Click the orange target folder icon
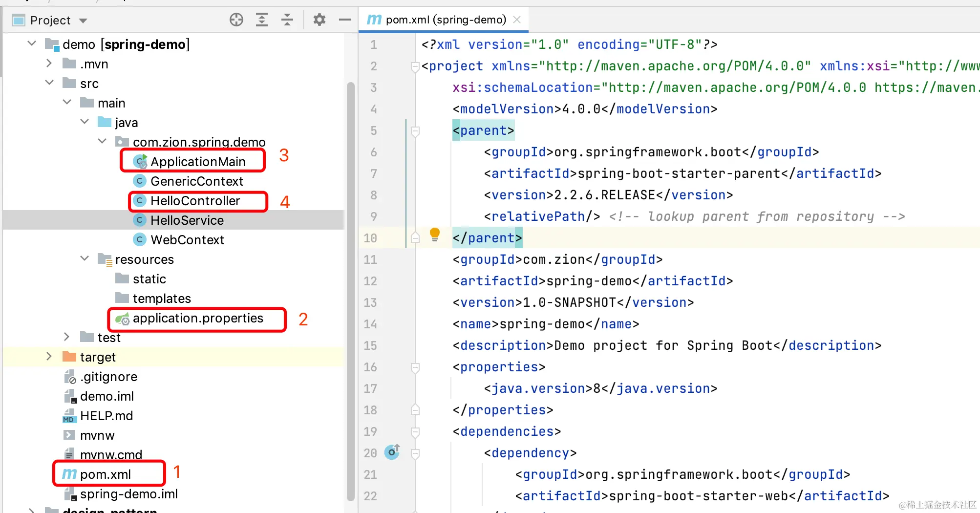 [x=69, y=357]
